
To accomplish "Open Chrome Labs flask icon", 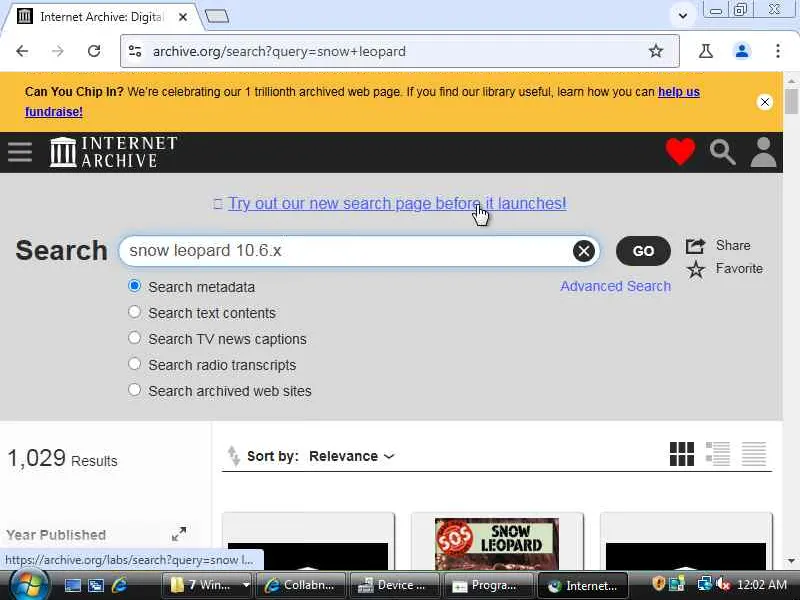I will [706, 51].
